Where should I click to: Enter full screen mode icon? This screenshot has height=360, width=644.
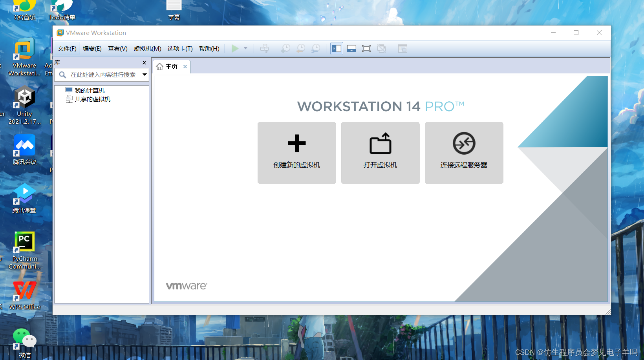point(366,49)
